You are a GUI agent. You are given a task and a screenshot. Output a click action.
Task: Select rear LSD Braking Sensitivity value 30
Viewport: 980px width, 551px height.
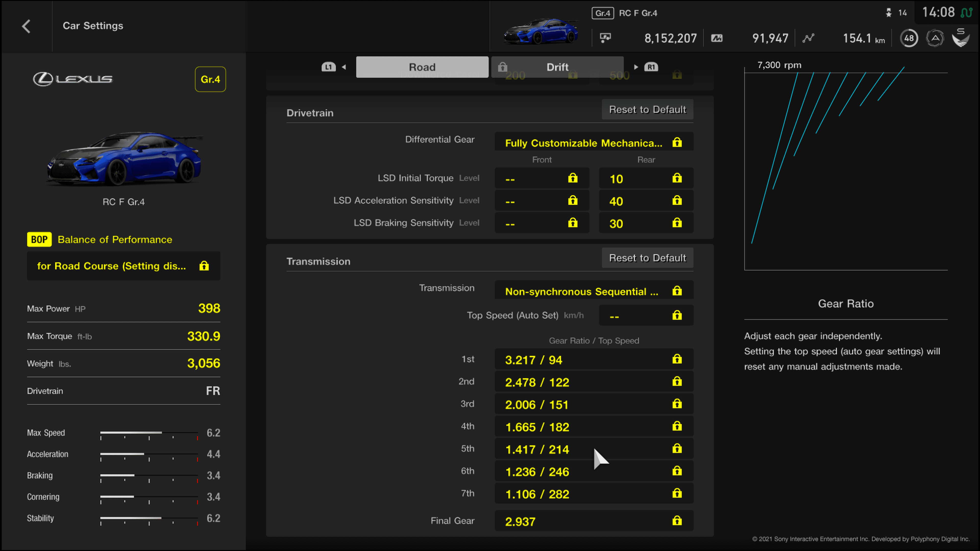coord(646,223)
